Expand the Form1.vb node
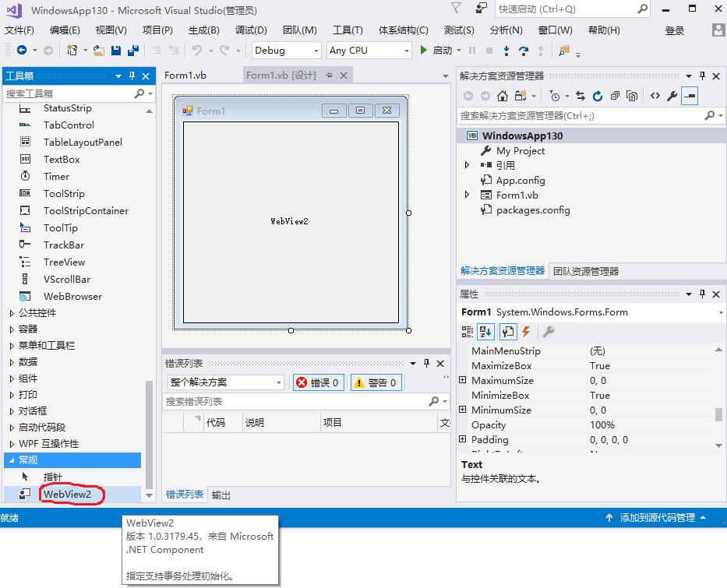727x588 pixels. point(467,195)
